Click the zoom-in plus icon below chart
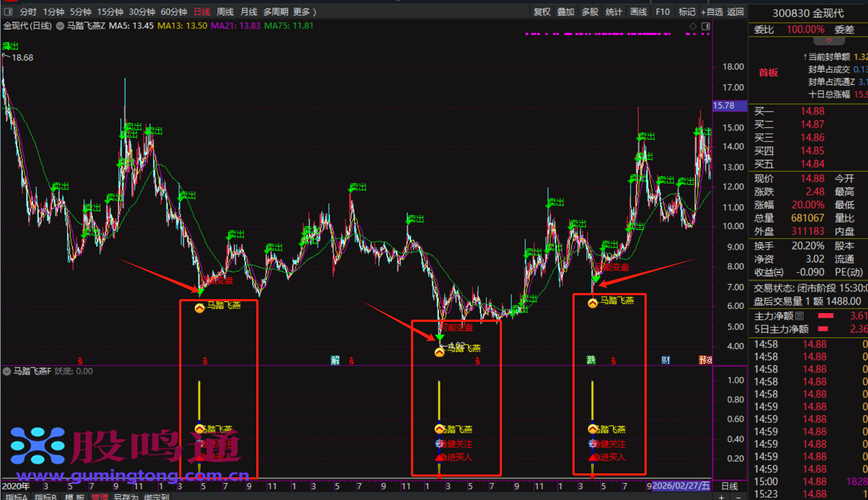 [x=722, y=497]
